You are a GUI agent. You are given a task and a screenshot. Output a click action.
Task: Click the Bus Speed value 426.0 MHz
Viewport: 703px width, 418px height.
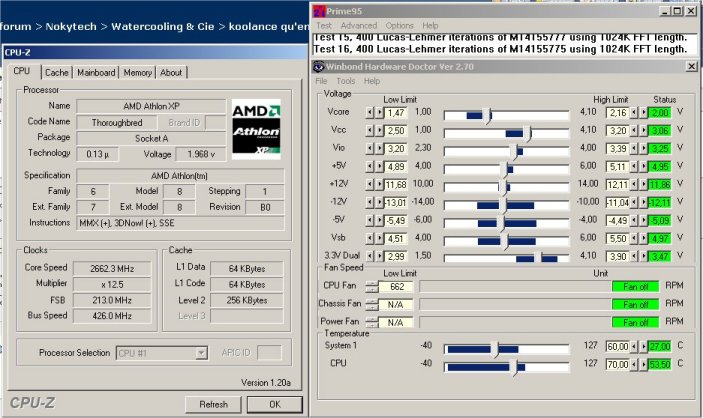coord(112,316)
